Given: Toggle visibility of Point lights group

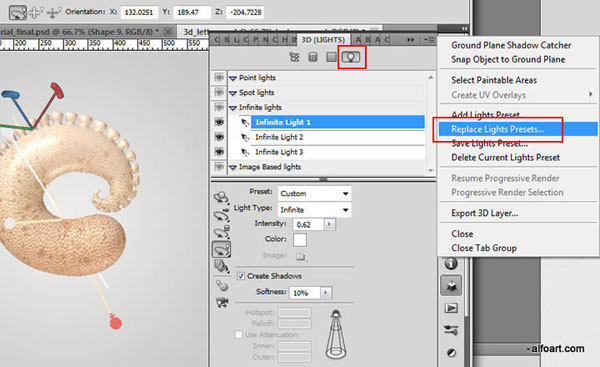Looking at the screenshot, I should coord(219,78).
